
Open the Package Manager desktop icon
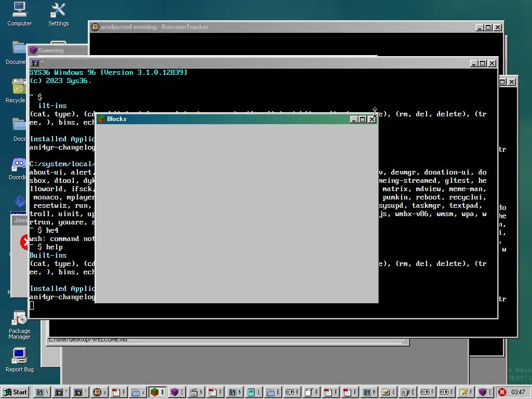pyautogui.click(x=19, y=325)
